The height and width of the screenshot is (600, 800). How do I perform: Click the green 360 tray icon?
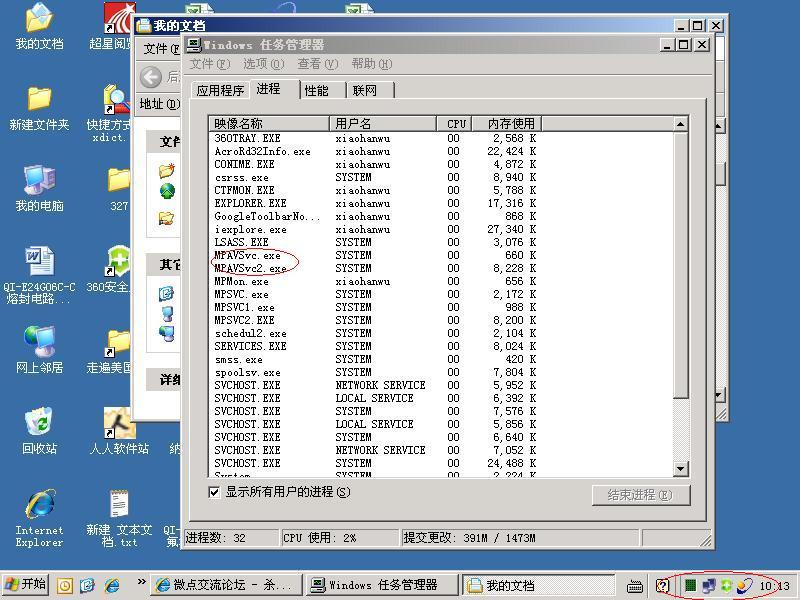coord(727,585)
